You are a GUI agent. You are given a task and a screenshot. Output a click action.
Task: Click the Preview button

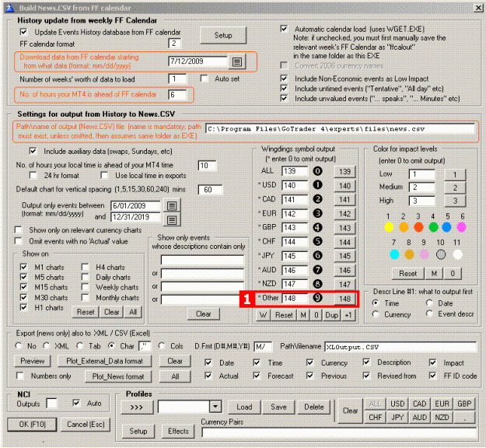pos(33,361)
